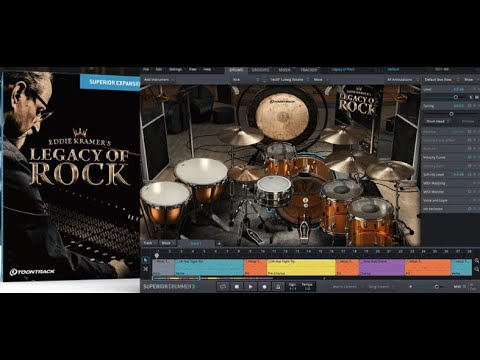The image size is (480, 360).
Task: Toggle the metronome button next to record
Action: tap(278, 286)
